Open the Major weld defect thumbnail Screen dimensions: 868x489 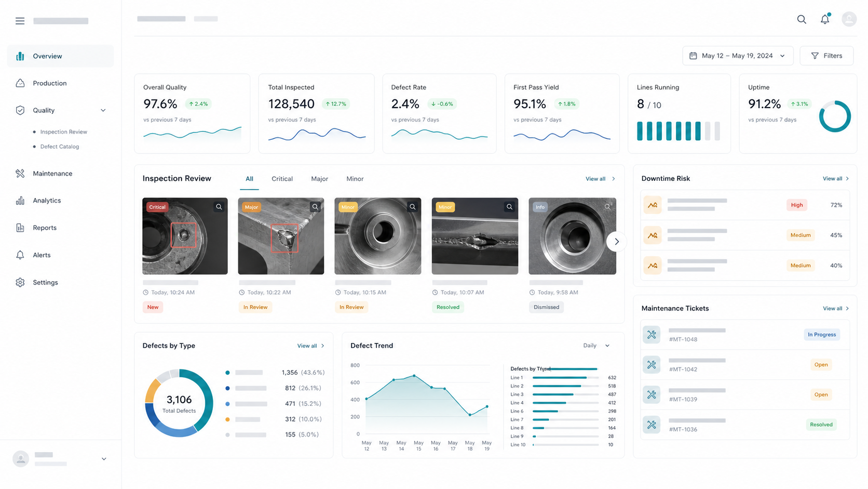(x=281, y=236)
